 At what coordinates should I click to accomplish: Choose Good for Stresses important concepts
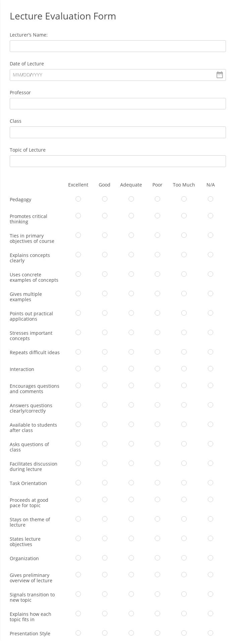pos(105,332)
